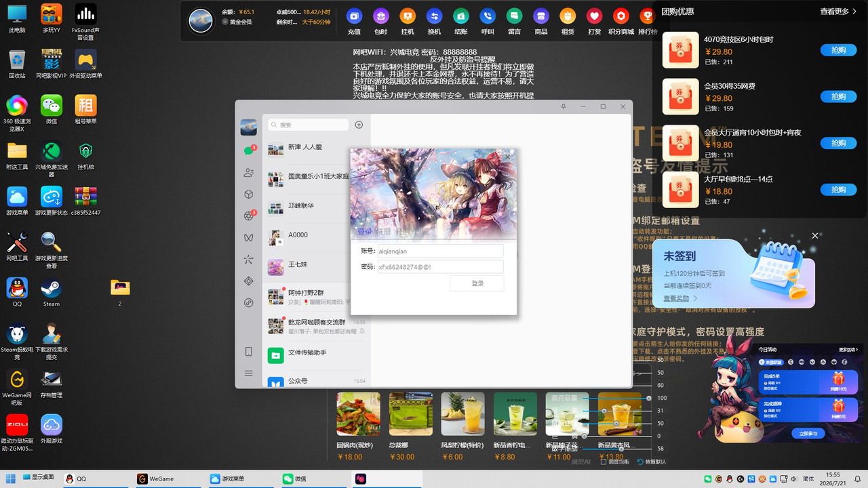Click the WeChat 搜索 search box
Viewport: 868px width, 488px height.
coord(308,125)
